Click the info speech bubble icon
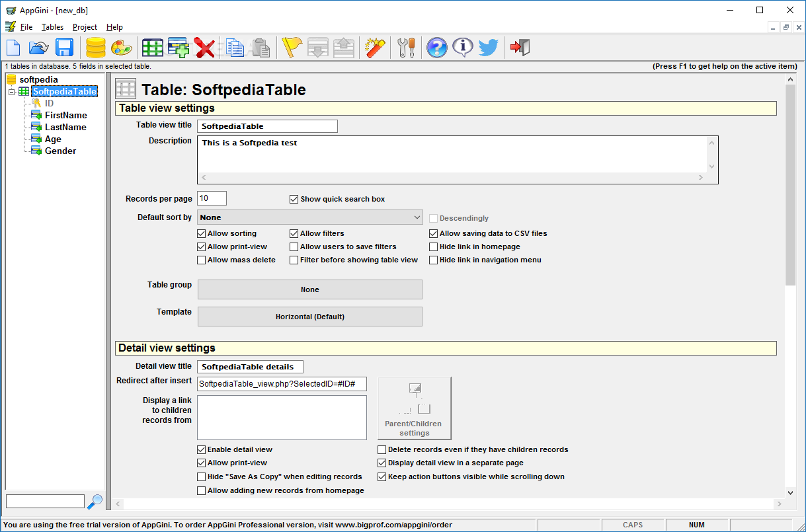Viewport: 806px width, 532px height. 463,48
